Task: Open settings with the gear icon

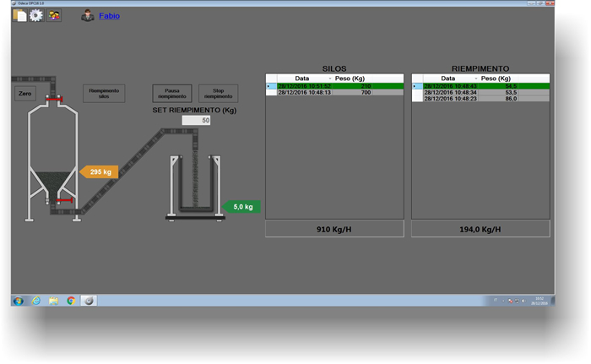Action: click(36, 16)
